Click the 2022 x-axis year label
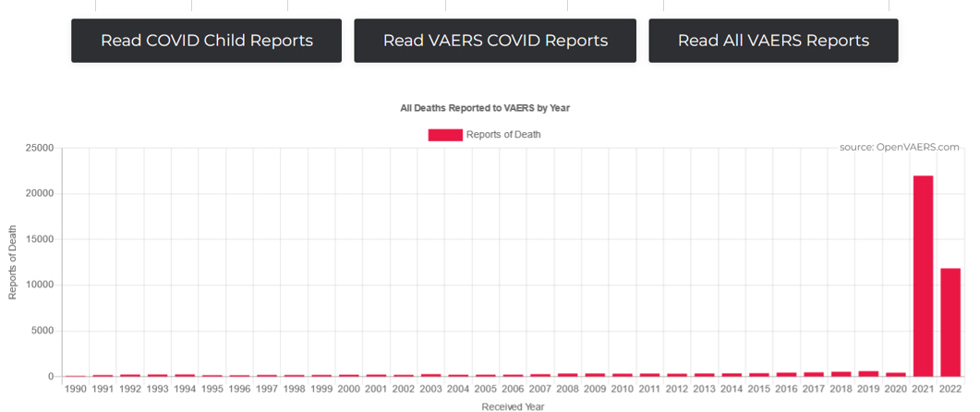 click(950, 390)
